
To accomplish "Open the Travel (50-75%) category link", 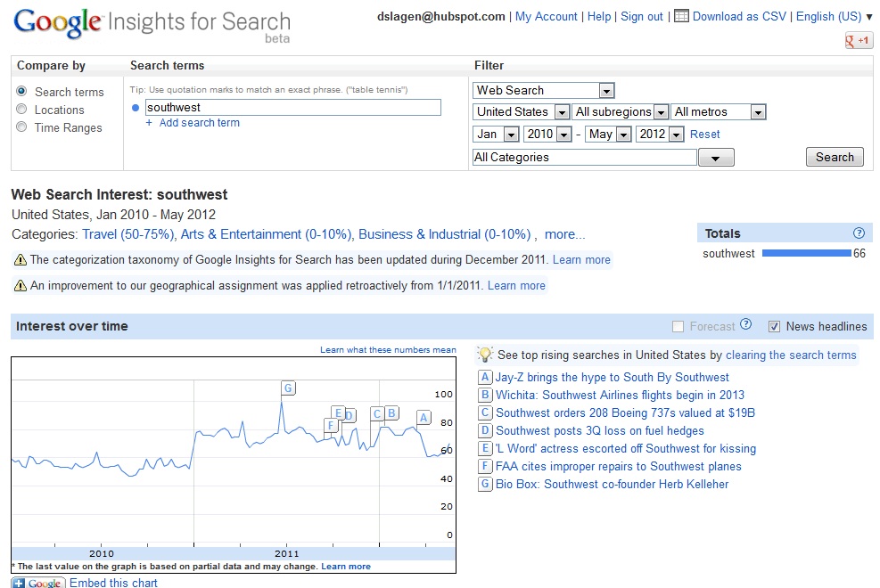I will pyautogui.click(x=129, y=234).
